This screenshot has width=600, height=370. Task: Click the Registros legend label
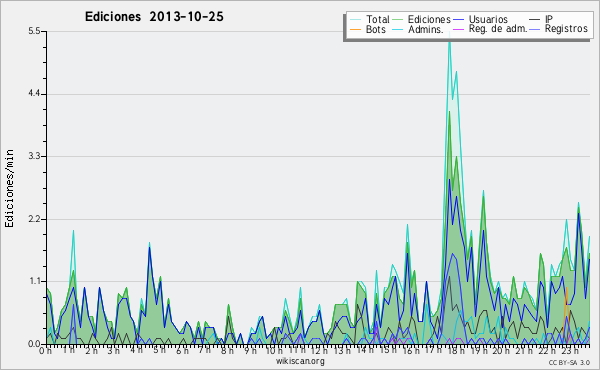point(566,29)
